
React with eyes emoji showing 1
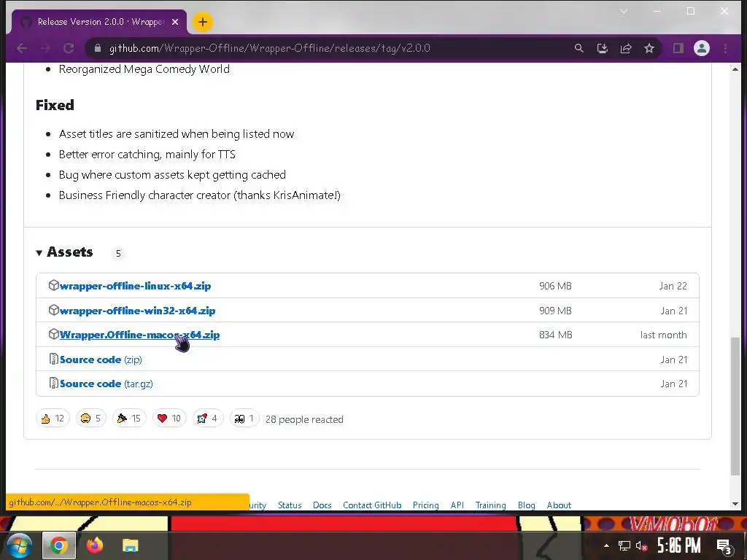[x=244, y=418]
